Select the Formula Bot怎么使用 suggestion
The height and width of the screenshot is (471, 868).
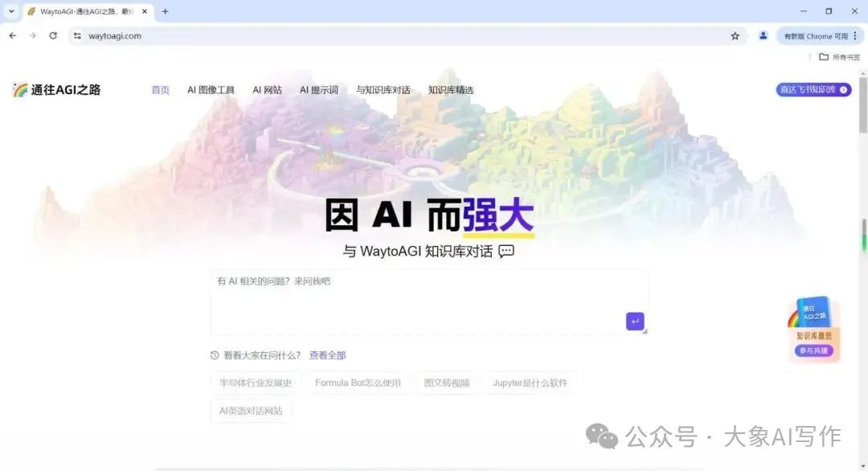pos(358,383)
